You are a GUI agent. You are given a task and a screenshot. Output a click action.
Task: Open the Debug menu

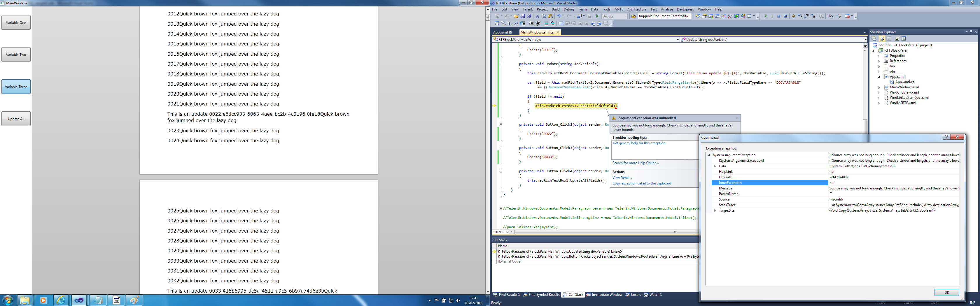[x=568, y=9]
